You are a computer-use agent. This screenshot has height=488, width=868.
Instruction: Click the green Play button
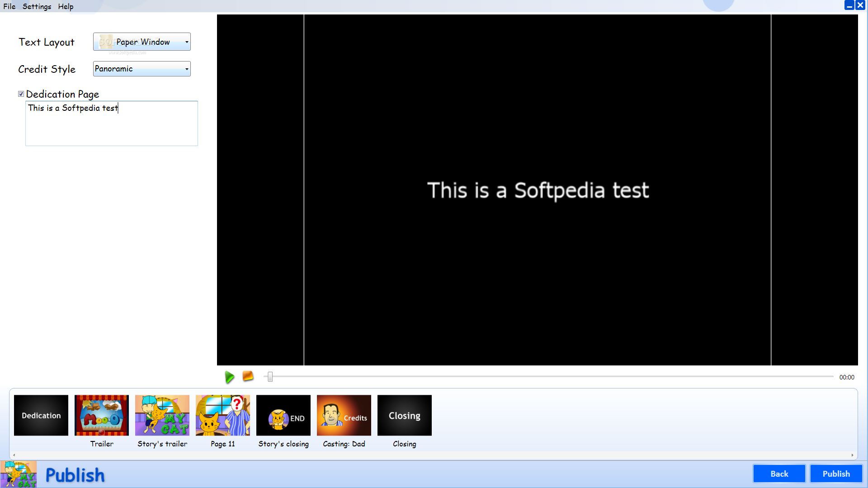point(229,377)
